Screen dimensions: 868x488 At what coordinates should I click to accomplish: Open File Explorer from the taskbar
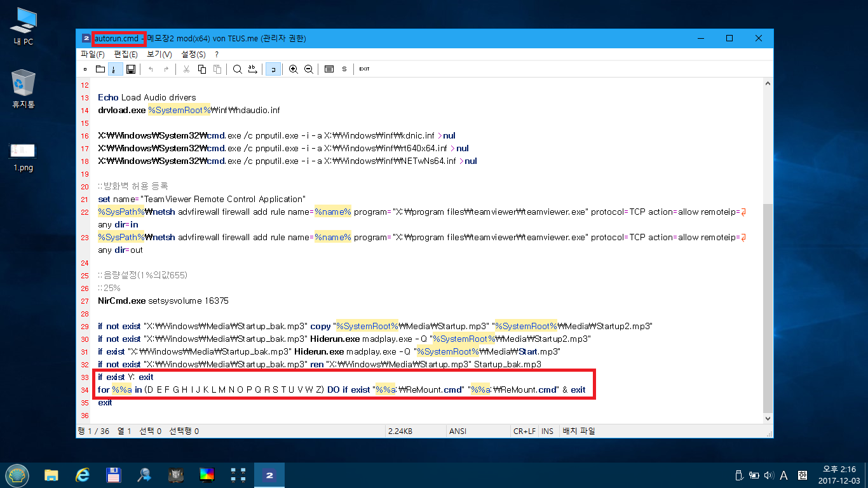[51, 475]
